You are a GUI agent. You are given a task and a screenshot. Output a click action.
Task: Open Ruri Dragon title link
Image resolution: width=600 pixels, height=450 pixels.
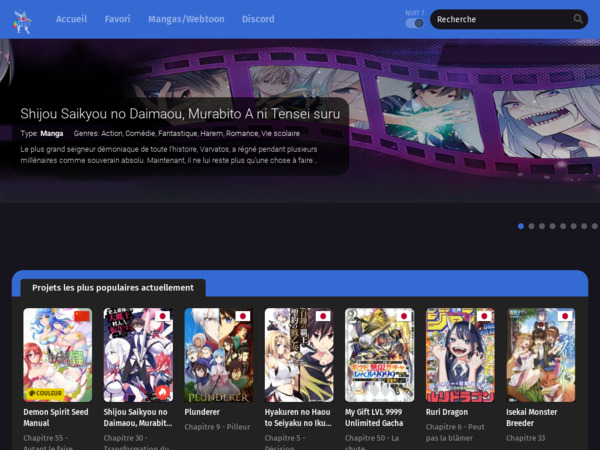pyautogui.click(x=447, y=412)
